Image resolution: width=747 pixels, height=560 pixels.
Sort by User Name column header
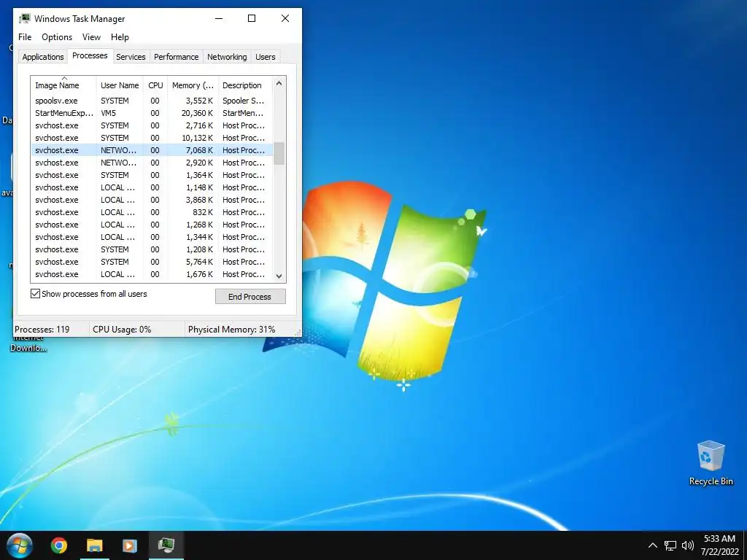120,85
